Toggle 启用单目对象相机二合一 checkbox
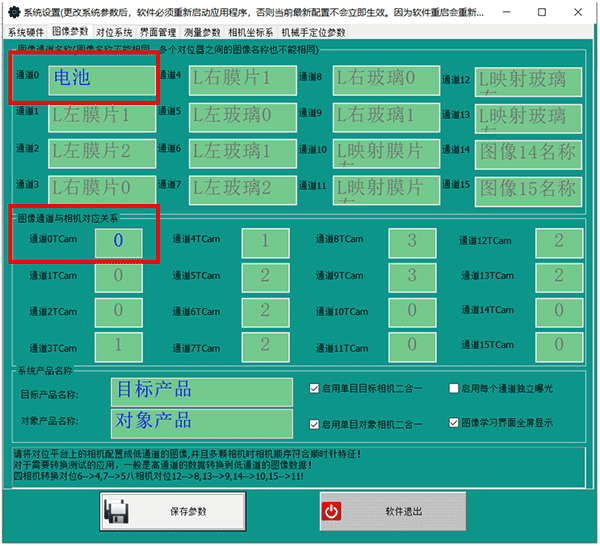600x546 pixels. (x=316, y=422)
